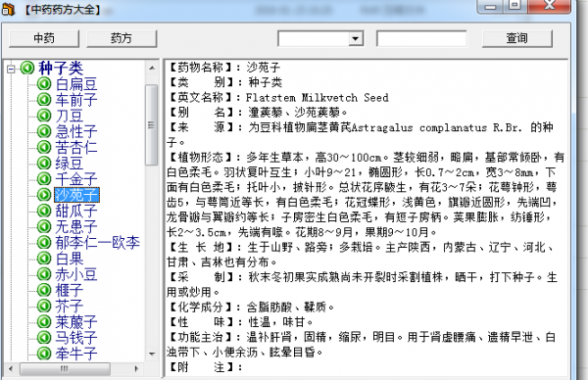Click the green icon beside 莱菔子
This screenshot has width=588, height=380.
coord(44,321)
